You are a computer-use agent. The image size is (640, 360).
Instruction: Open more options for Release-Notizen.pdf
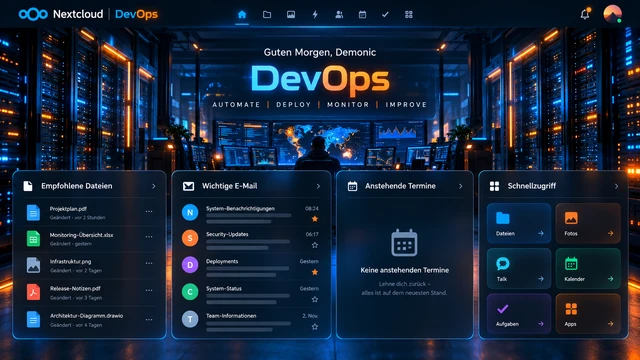pyautogui.click(x=149, y=290)
